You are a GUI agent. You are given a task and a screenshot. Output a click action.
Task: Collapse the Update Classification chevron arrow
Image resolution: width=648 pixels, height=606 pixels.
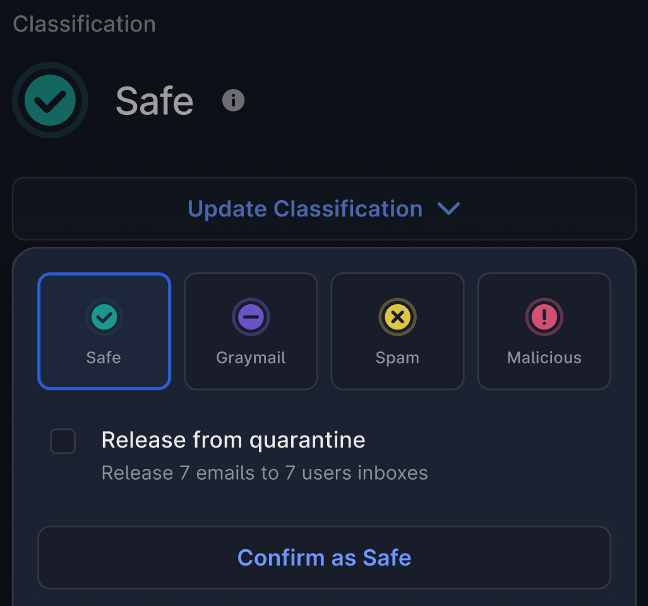(449, 208)
